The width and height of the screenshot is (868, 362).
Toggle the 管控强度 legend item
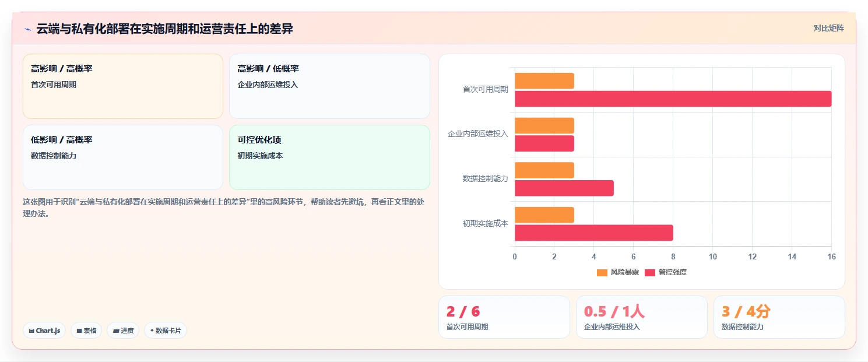[666, 272]
